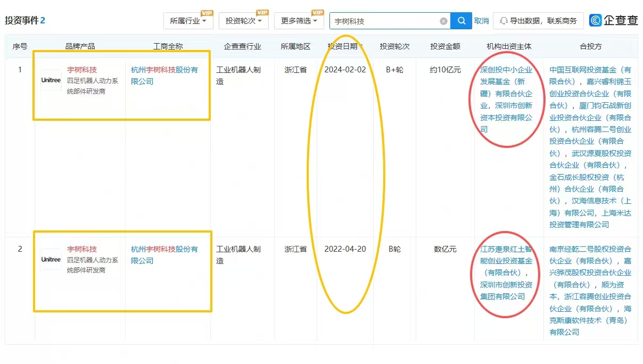Open the 宇树科技 brand link in row 2
Image resolution: width=643 pixels, height=364 pixels.
pyautogui.click(x=82, y=249)
